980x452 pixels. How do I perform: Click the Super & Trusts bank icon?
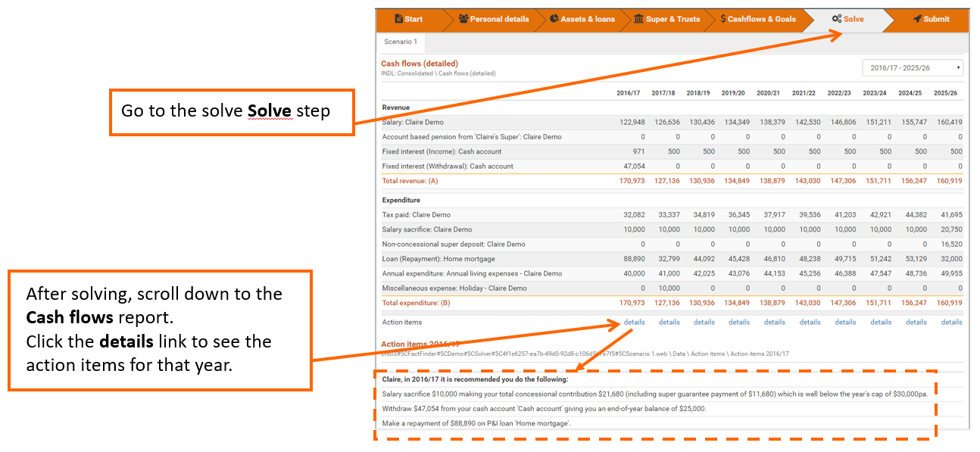coord(638,19)
